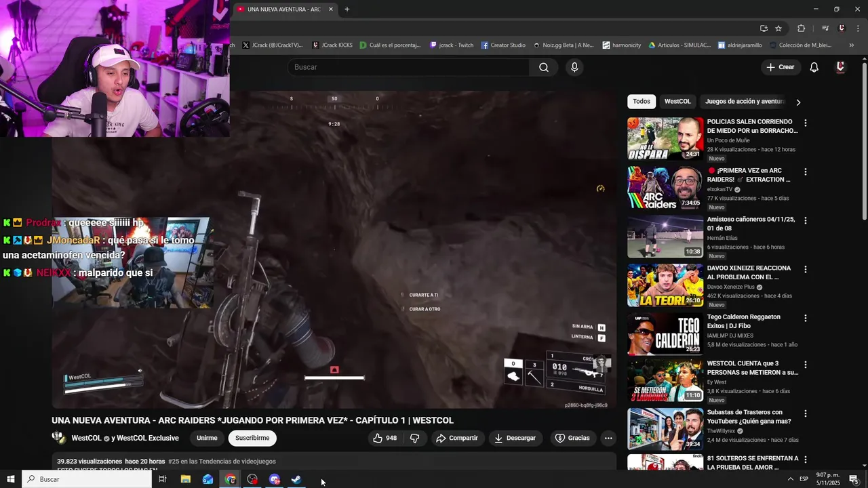The image size is (868, 488).
Task: Click the Compartir button
Action: click(457, 438)
